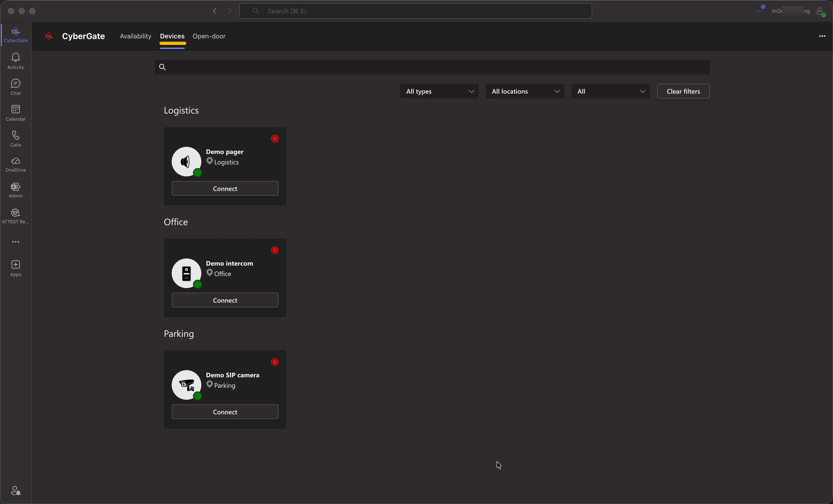Toggle red indicator on Demo intercom card
Image resolution: width=833 pixels, height=504 pixels.
point(275,250)
